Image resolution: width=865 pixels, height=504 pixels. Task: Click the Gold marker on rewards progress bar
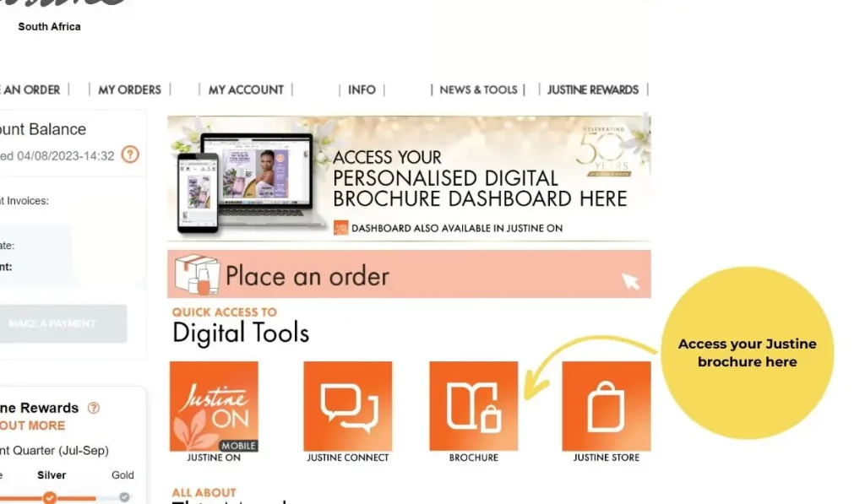coord(125,497)
